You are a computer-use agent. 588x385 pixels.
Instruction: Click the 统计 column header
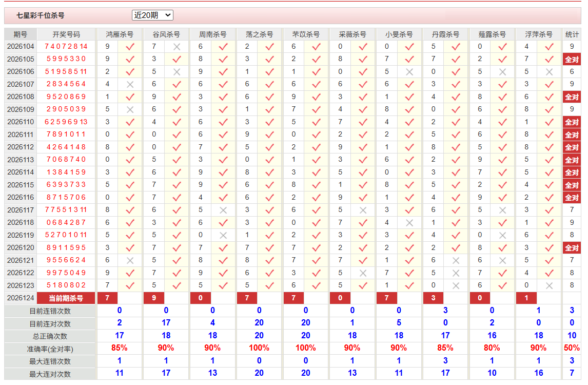pos(572,34)
